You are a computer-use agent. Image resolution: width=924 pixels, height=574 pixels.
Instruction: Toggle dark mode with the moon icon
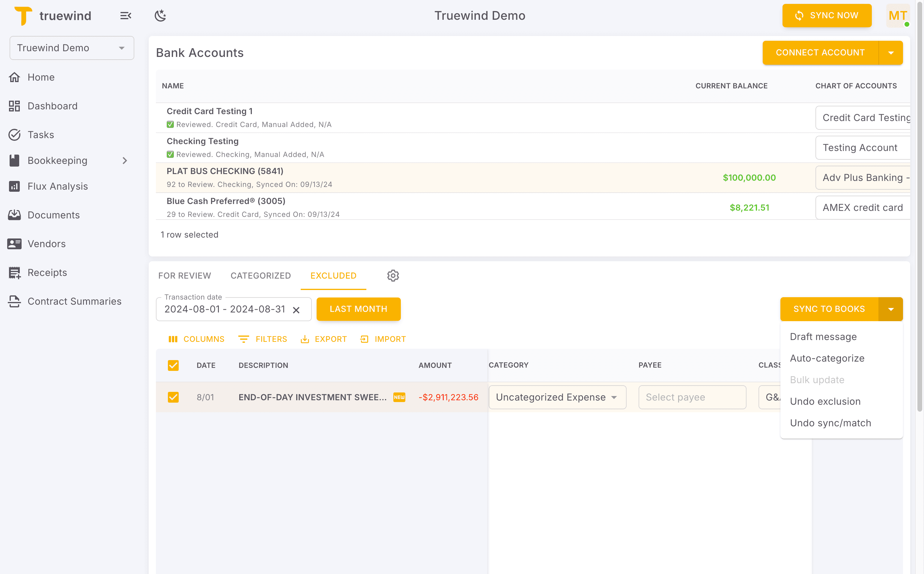[x=160, y=15]
